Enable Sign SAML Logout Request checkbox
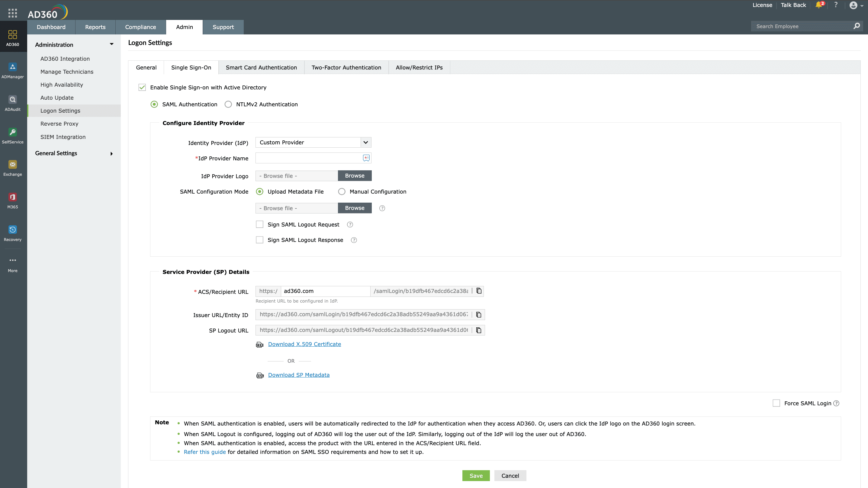The width and height of the screenshot is (868, 488). coord(259,224)
